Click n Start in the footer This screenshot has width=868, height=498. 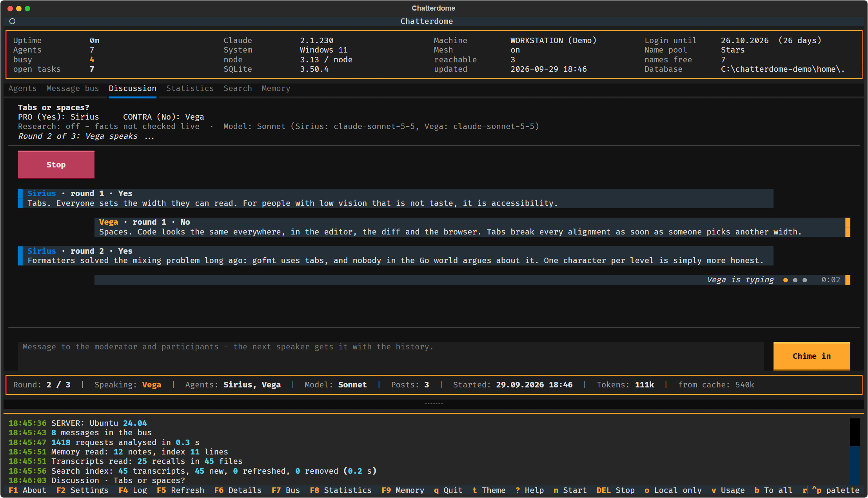tap(570, 490)
